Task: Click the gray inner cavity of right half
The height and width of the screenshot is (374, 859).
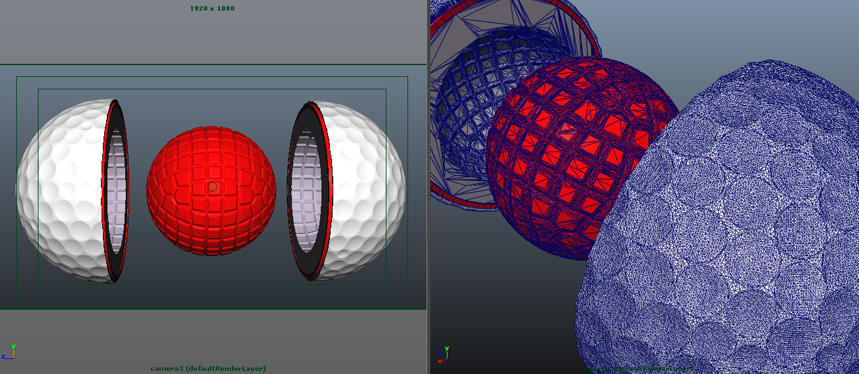Action: 307,192
